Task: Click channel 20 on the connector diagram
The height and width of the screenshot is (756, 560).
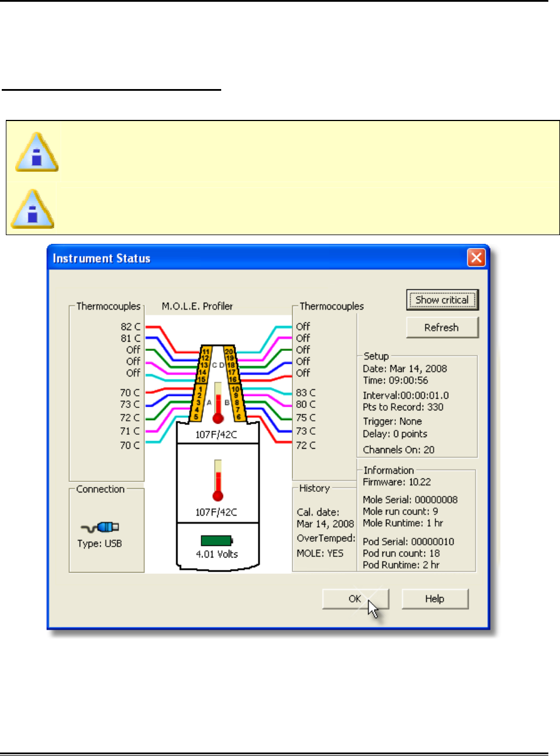Action: click(x=229, y=352)
